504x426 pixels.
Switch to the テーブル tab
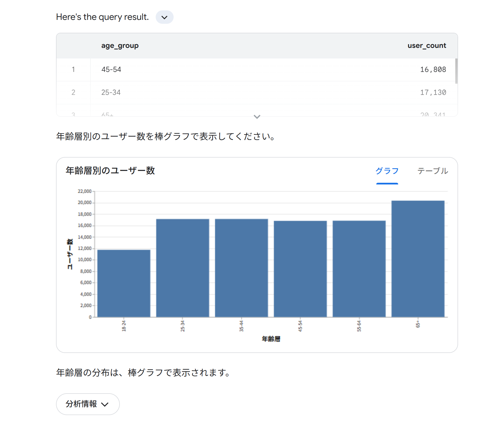click(433, 171)
